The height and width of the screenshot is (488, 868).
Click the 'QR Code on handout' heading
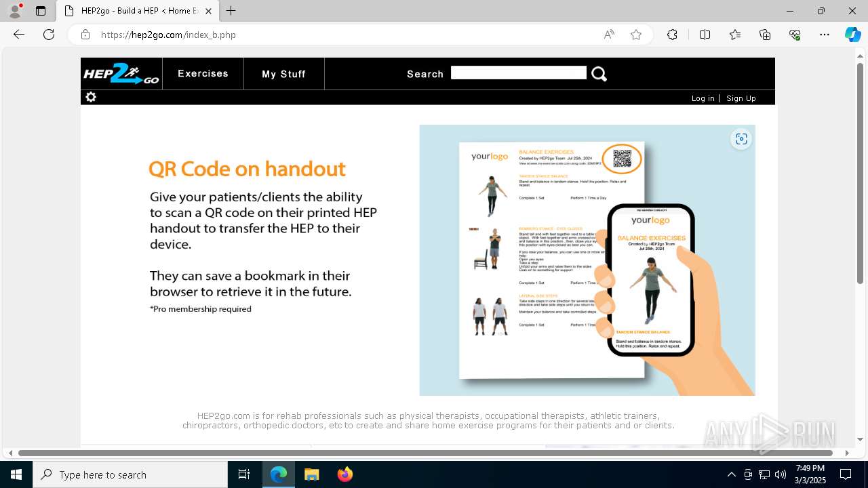point(247,169)
